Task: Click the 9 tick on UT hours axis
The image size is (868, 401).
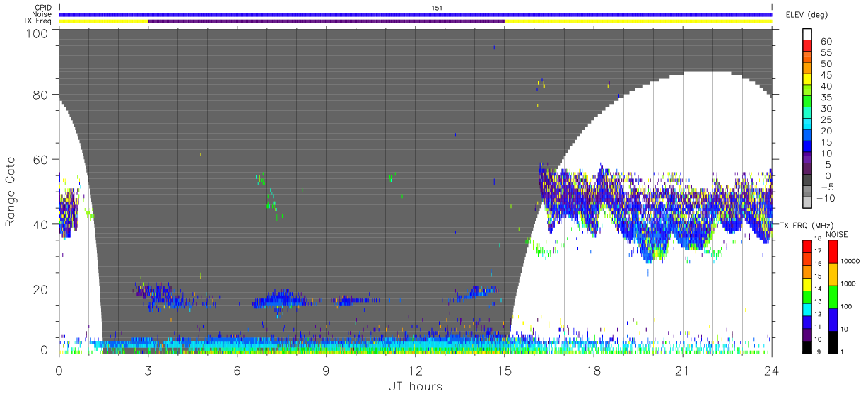Action: 327,370
